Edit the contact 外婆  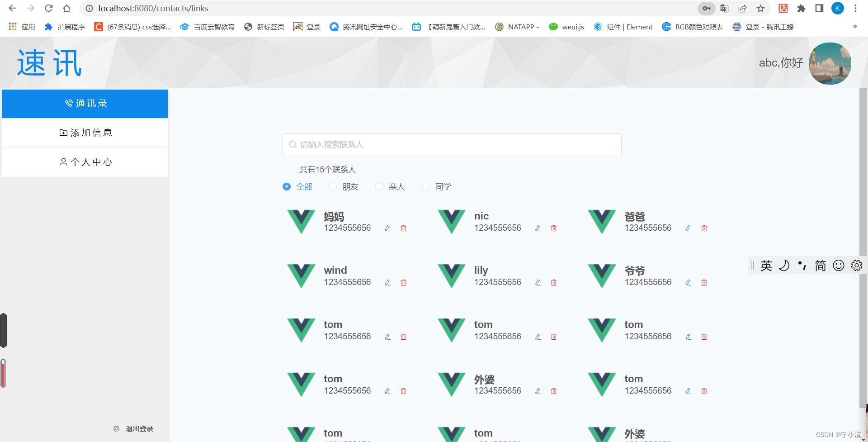click(x=538, y=391)
